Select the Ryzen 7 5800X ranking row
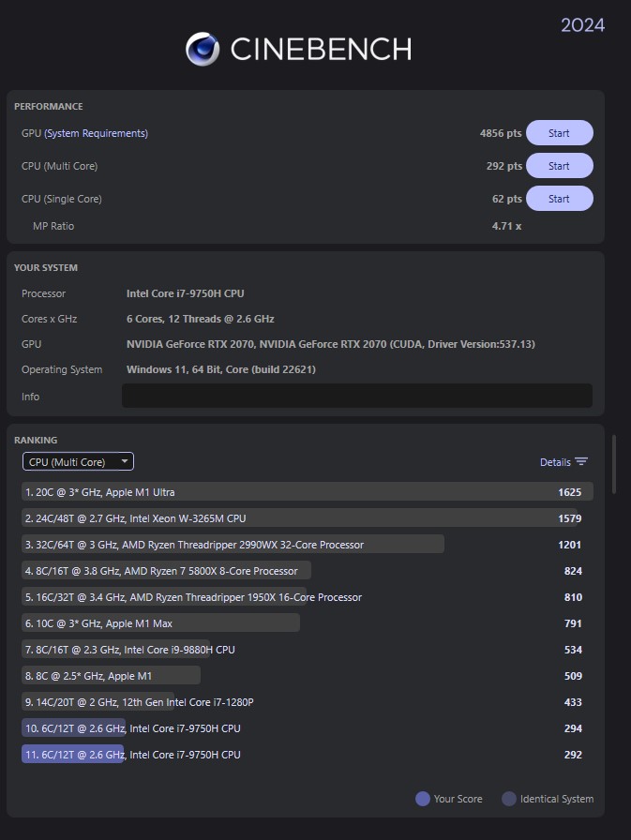Viewport: 631px width, 840px height. pos(307,571)
